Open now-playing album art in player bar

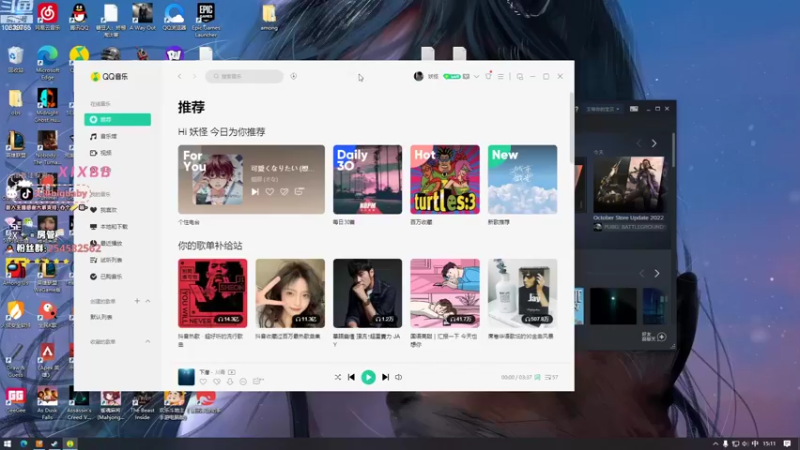pyautogui.click(x=186, y=377)
